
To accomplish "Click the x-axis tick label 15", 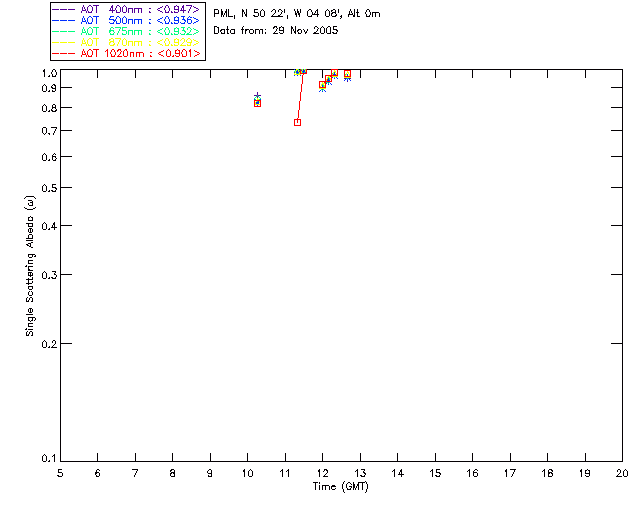I will click(435, 473).
